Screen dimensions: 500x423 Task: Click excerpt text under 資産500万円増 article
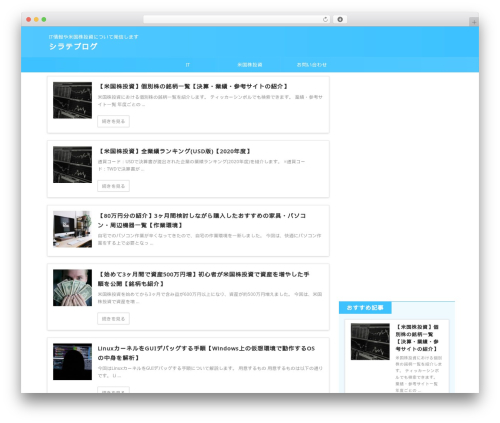pyautogui.click(x=210, y=298)
